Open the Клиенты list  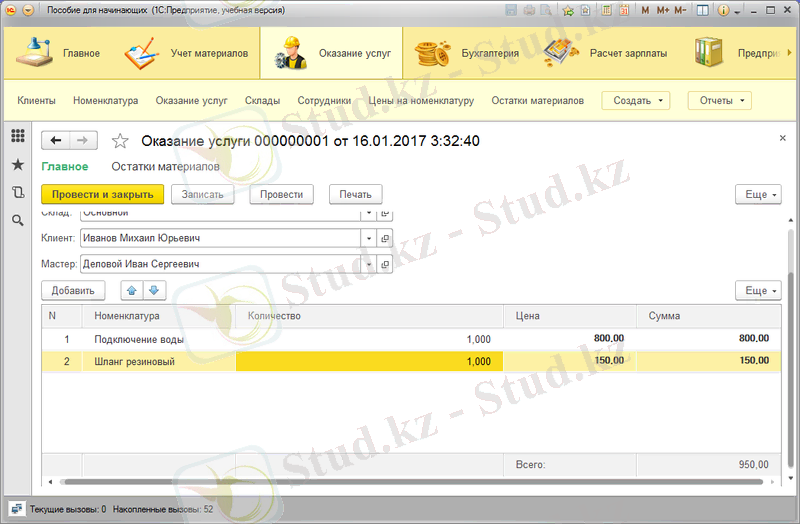tap(36, 101)
